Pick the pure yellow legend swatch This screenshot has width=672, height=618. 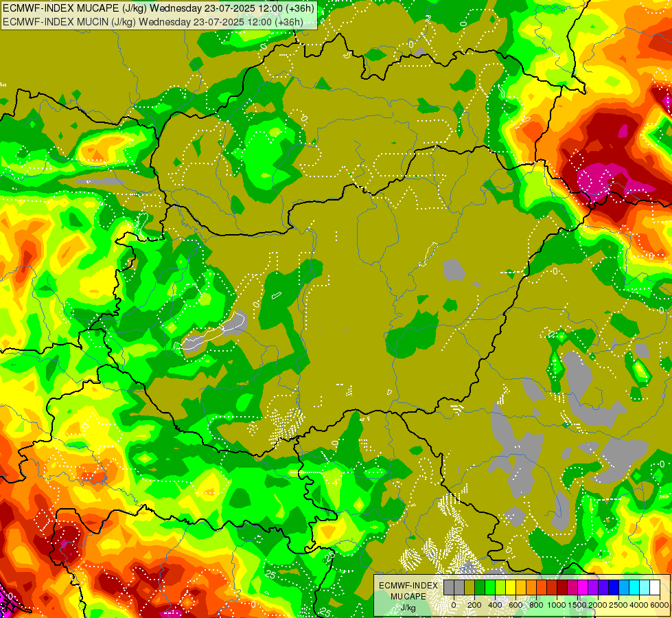[x=511, y=587]
